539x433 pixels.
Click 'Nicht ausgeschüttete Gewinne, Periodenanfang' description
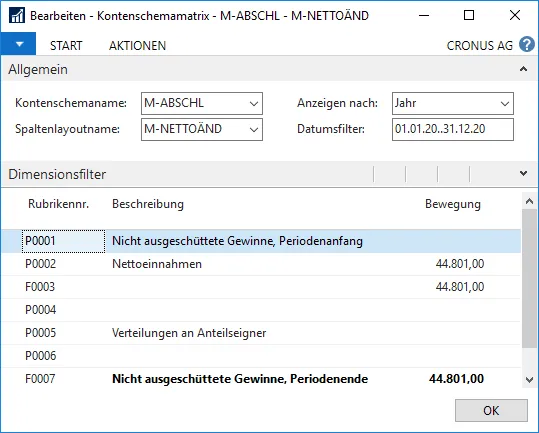pos(237,241)
